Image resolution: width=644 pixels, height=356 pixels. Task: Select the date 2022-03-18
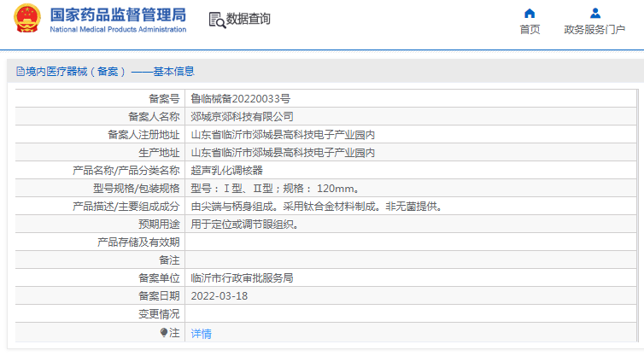point(220,296)
